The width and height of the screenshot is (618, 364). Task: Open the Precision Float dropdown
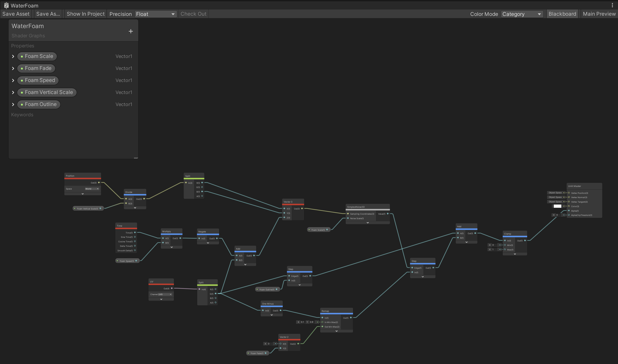click(x=155, y=14)
